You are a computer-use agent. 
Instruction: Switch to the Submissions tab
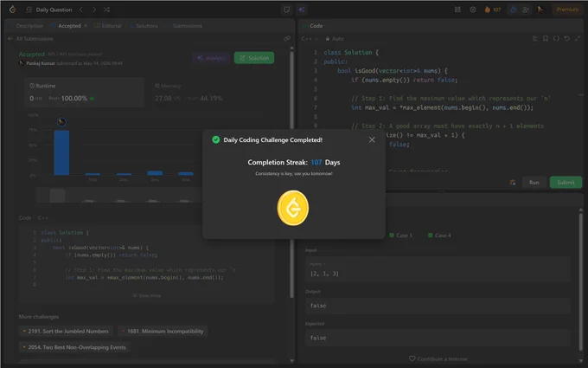(187, 26)
